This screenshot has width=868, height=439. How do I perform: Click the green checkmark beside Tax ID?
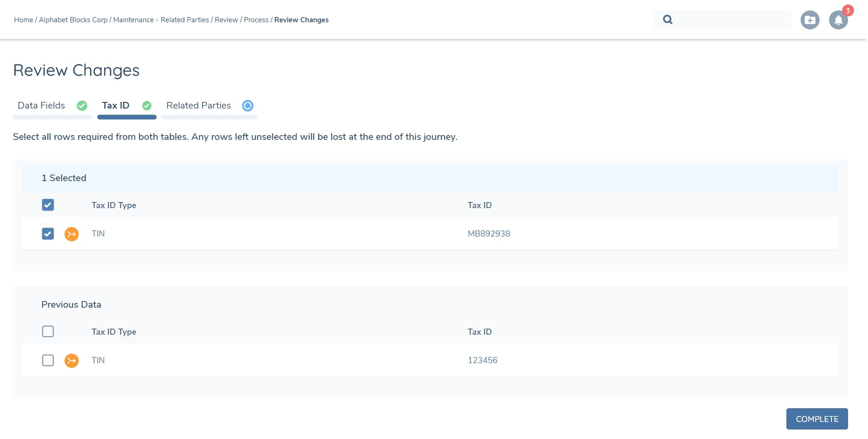147,106
